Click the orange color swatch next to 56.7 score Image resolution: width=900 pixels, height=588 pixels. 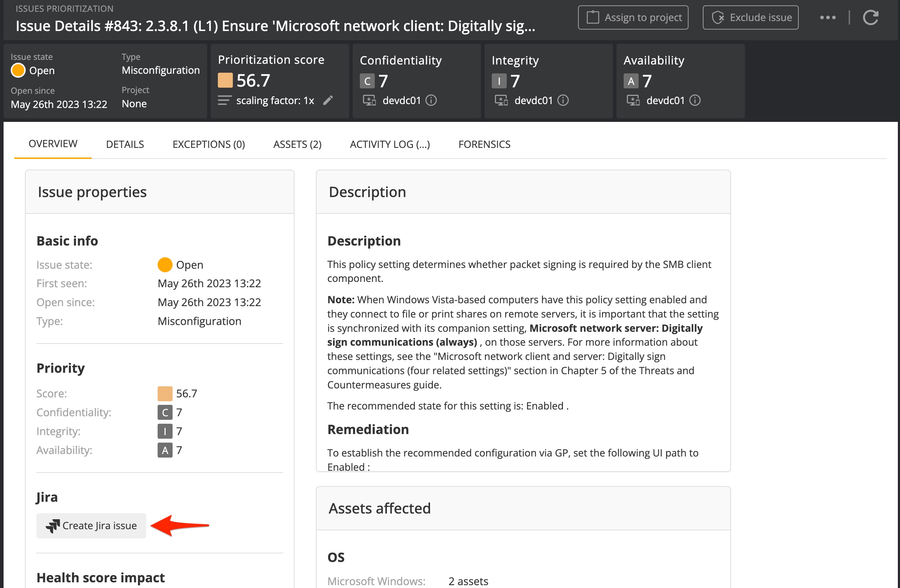click(226, 80)
